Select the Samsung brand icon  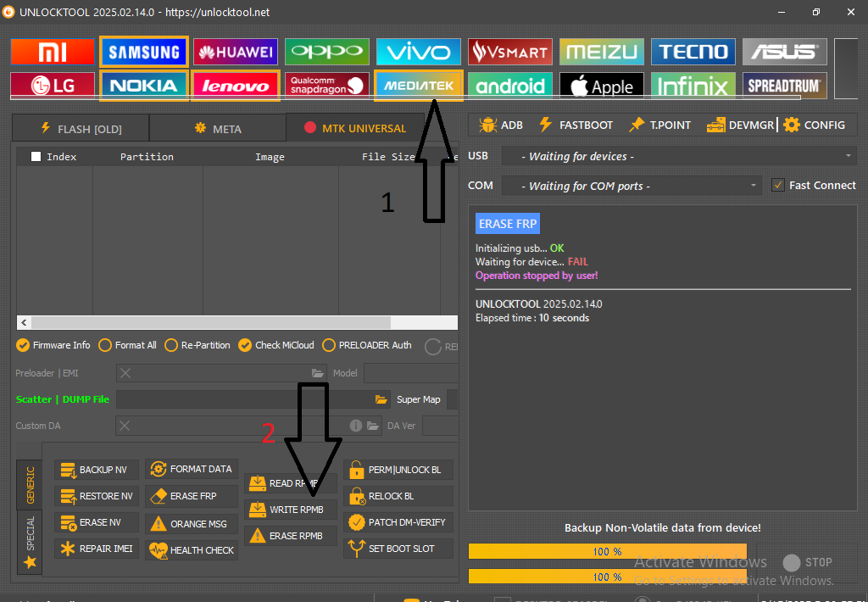pyautogui.click(x=144, y=52)
